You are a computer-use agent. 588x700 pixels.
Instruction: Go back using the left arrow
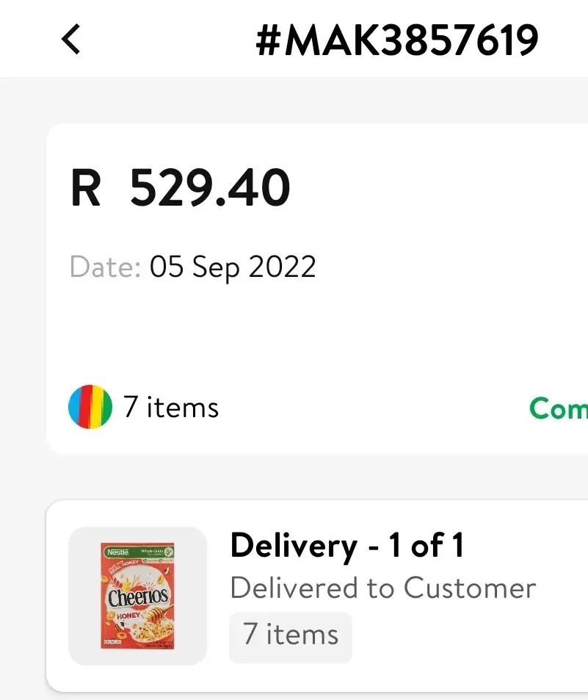(x=70, y=39)
